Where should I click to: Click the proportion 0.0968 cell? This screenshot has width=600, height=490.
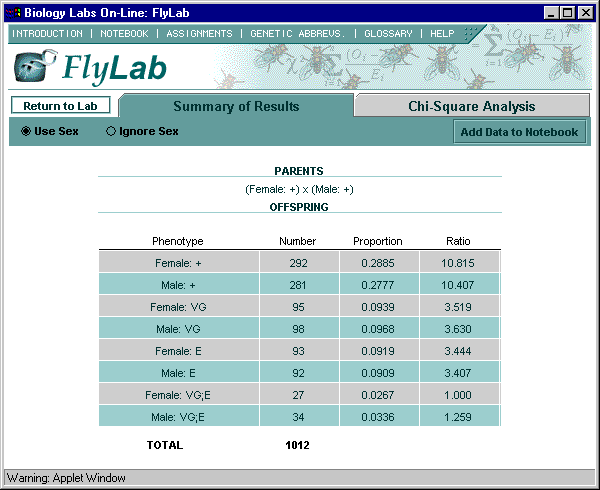pos(379,329)
